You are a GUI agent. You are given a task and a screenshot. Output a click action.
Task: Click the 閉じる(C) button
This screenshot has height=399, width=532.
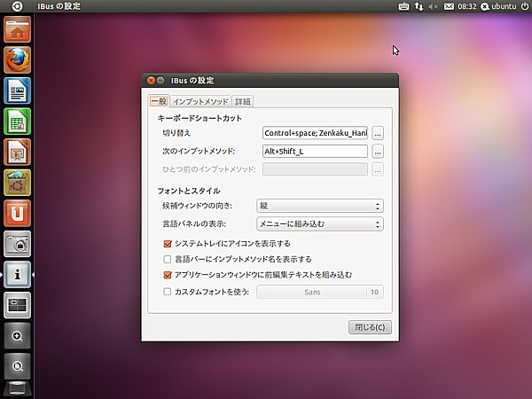pyautogui.click(x=370, y=327)
